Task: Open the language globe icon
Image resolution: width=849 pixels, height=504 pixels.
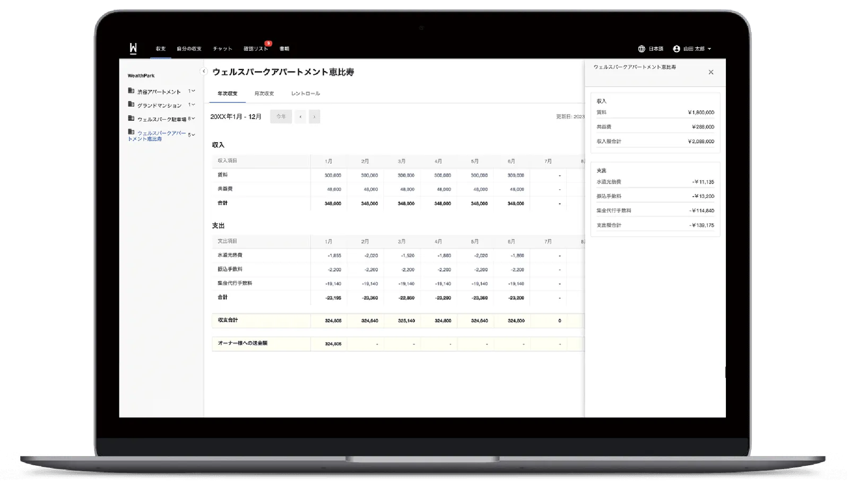Action: tap(642, 49)
